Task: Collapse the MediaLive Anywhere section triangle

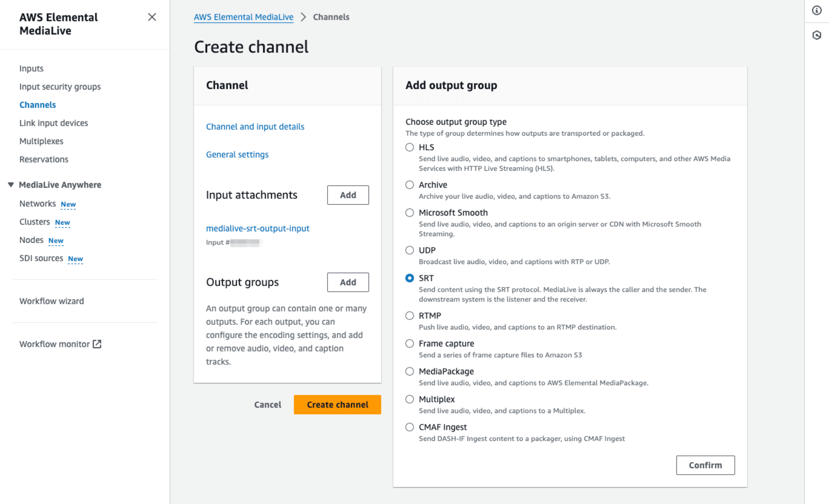Action: pyautogui.click(x=11, y=185)
